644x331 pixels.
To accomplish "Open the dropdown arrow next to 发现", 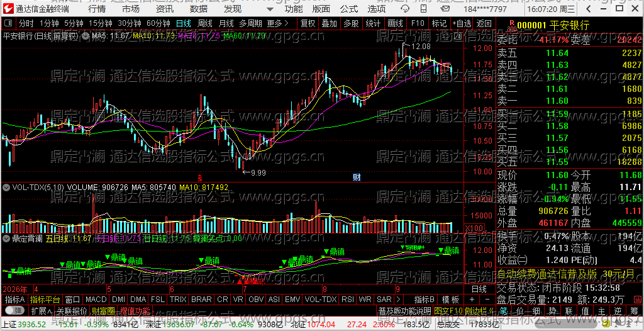I will (269, 9).
